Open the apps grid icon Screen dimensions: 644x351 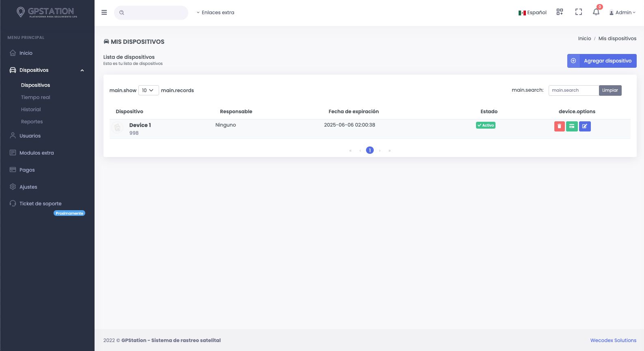pos(560,12)
